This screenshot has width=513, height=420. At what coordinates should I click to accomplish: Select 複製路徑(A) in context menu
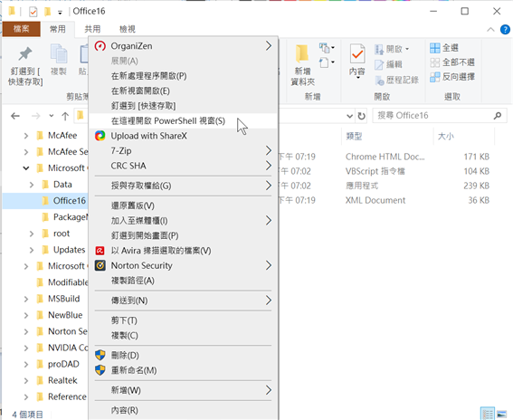tap(183, 281)
